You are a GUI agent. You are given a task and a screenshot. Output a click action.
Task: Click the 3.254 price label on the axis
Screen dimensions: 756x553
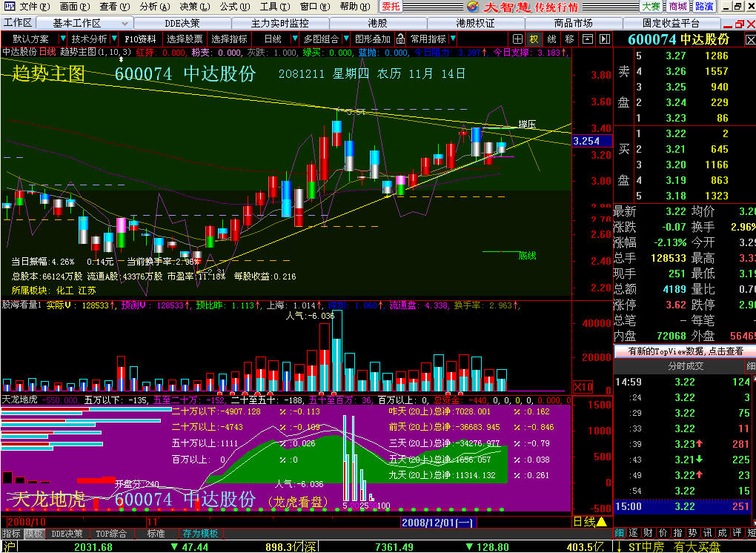(592, 141)
